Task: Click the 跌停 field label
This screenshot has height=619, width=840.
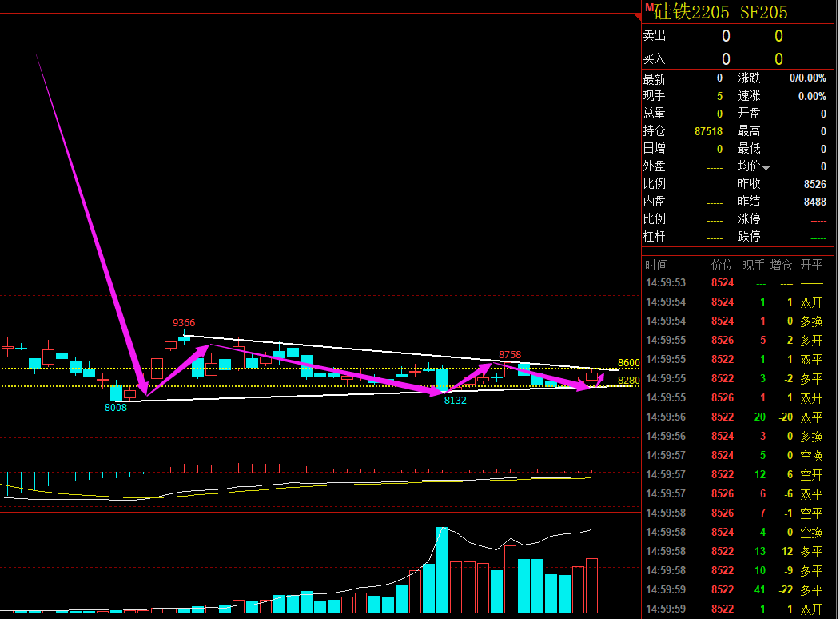Action: coord(749,237)
